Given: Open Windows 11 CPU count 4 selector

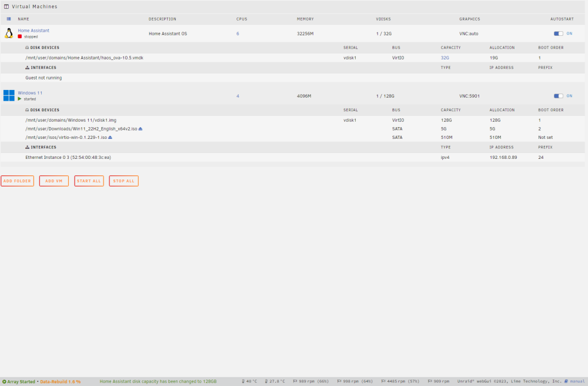Looking at the screenshot, I should click(238, 96).
